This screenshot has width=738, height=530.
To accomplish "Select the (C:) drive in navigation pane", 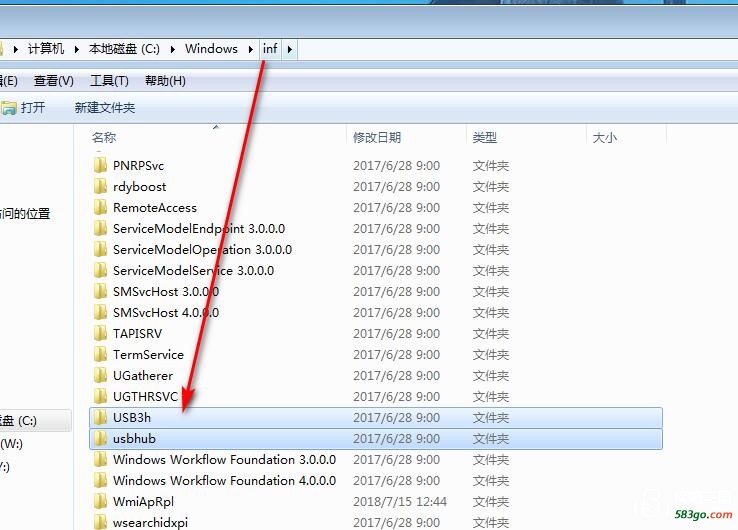I will pyautogui.click(x=35, y=420).
